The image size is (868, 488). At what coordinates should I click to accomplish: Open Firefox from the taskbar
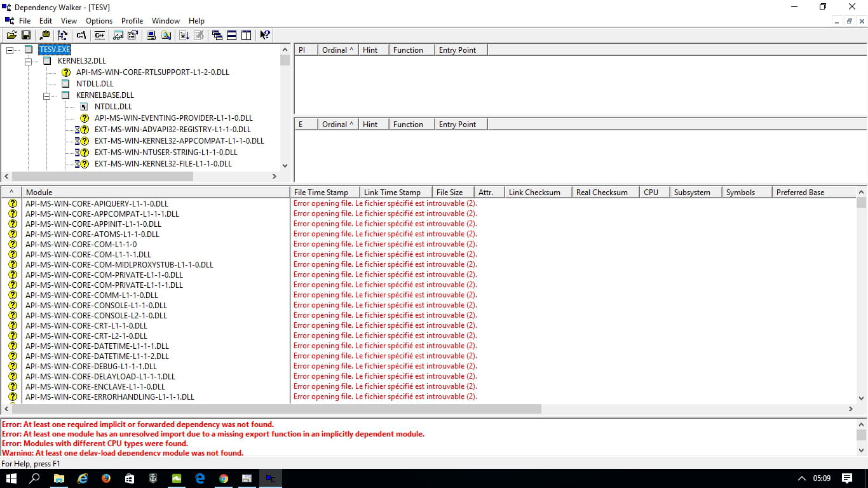pyautogui.click(x=105, y=478)
